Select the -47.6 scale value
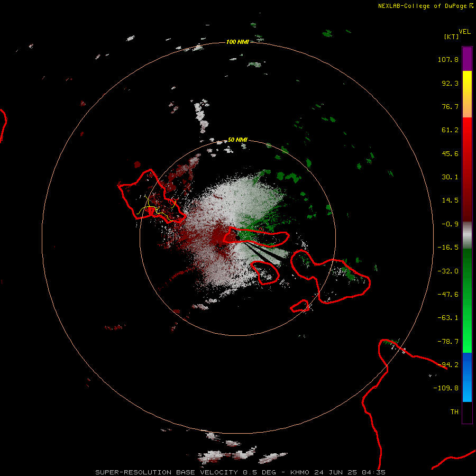The width and height of the screenshot is (476, 476). [x=448, y=295]
